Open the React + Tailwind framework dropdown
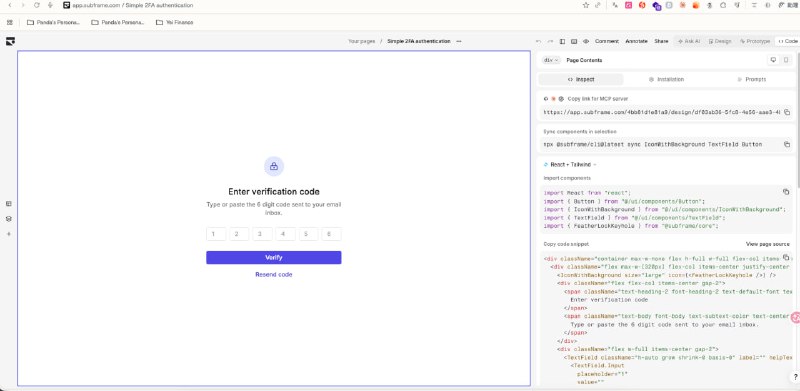The image size is (800, 391). [x=570, y=165]
